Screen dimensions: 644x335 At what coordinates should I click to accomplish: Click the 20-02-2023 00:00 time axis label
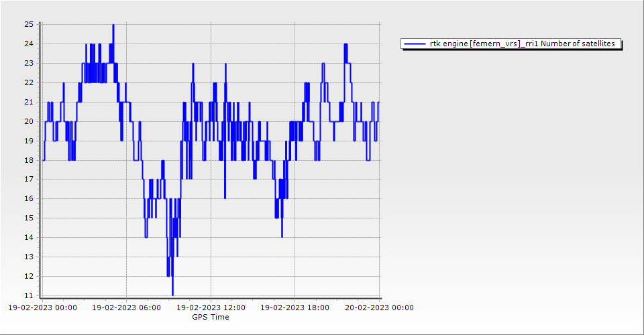[379, 308]
